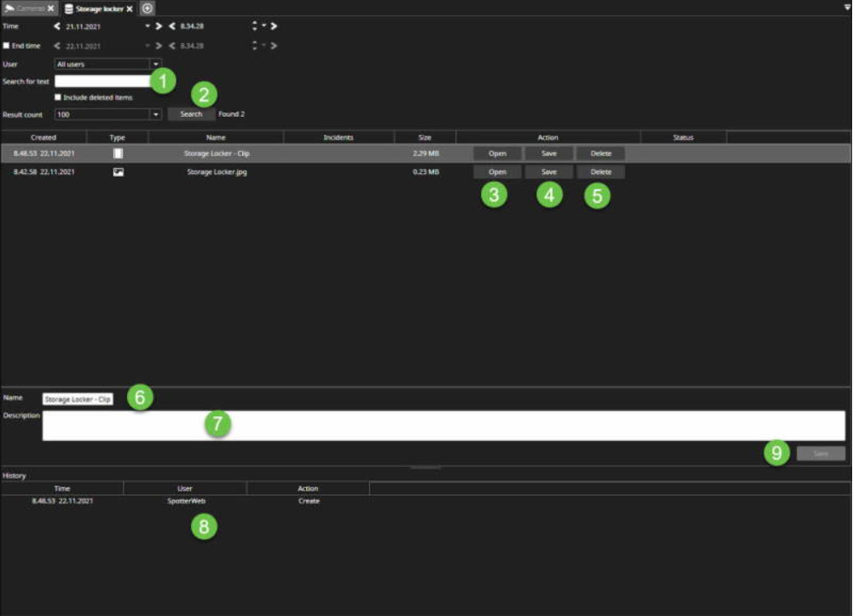
Task: Click the add new tab plus icon
Action: (x=148, y=9)
